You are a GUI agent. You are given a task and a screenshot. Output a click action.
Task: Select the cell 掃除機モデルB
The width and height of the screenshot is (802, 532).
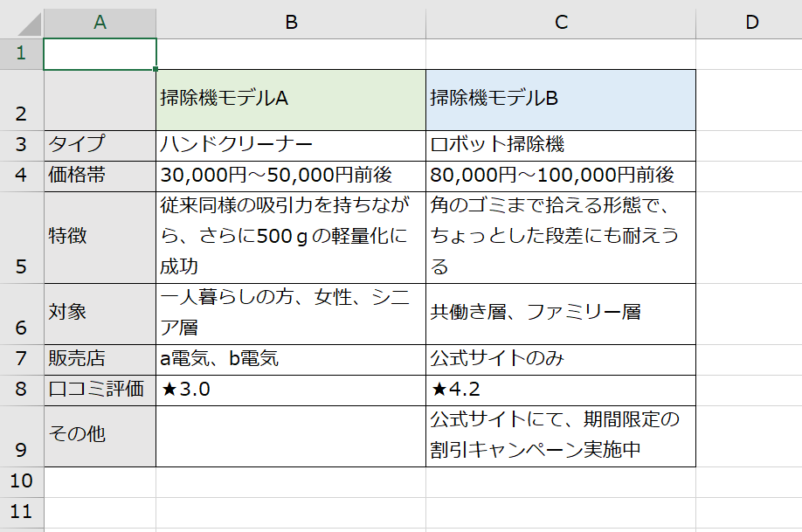coord(561,100)
